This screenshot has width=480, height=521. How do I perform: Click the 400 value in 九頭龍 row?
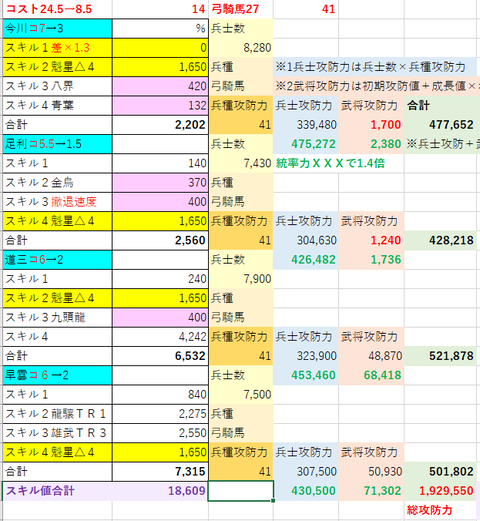[x=160, y=318]
